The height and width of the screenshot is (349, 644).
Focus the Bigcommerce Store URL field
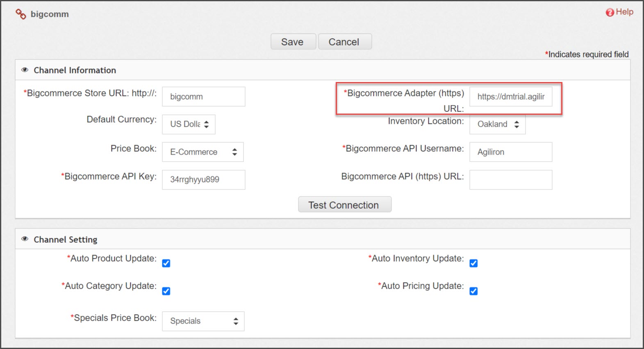pos(204,96)
